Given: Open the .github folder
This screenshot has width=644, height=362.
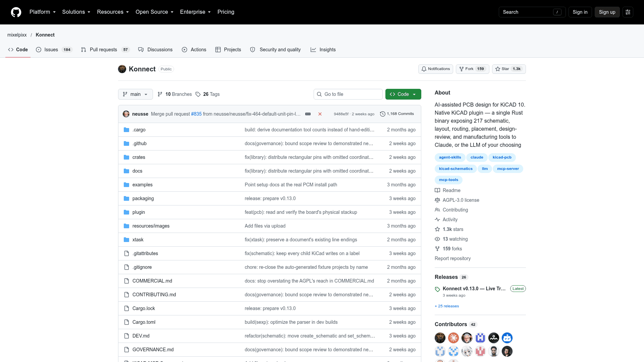Looking at the screenshot, I should [140, 143].
